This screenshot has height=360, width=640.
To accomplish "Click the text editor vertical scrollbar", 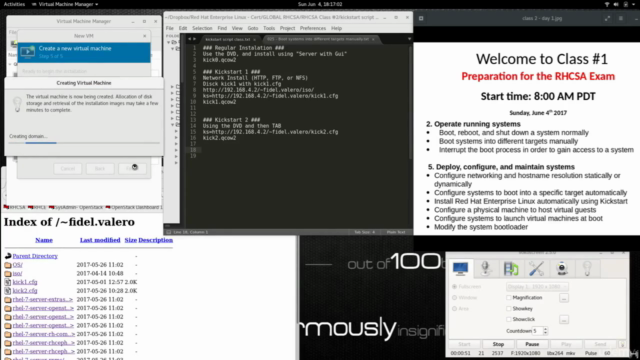I will coord(410,102).
